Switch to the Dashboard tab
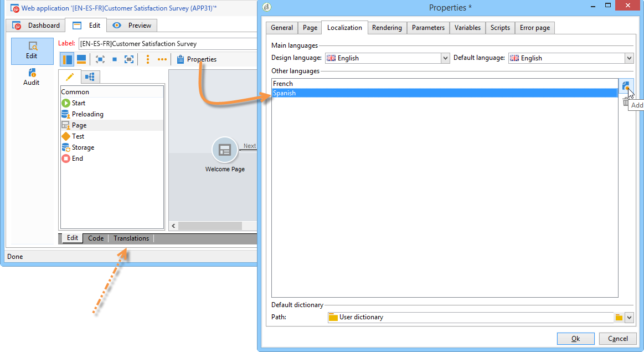The height and width of the screenshot is (352, 644). click(36, 25)
